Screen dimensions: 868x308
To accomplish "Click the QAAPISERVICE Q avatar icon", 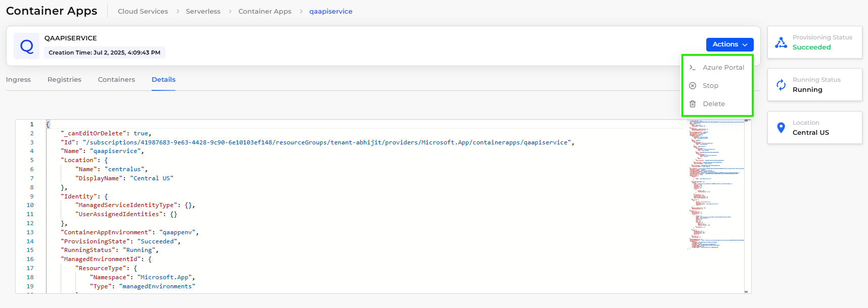I will 26,46.
